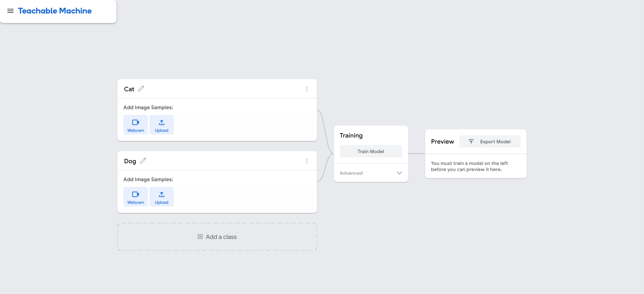Click Add a class
The image size is (644, 294).
217,237
